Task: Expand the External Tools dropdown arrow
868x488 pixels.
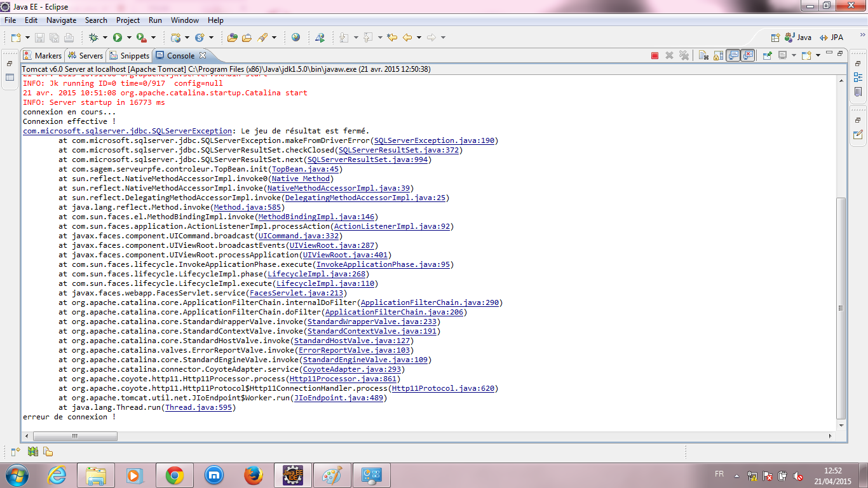Action: coord(153,37)
